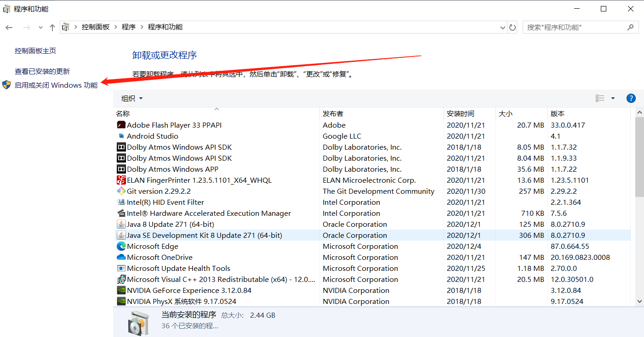Navigate up one level with the up arrow

(52, 28)
